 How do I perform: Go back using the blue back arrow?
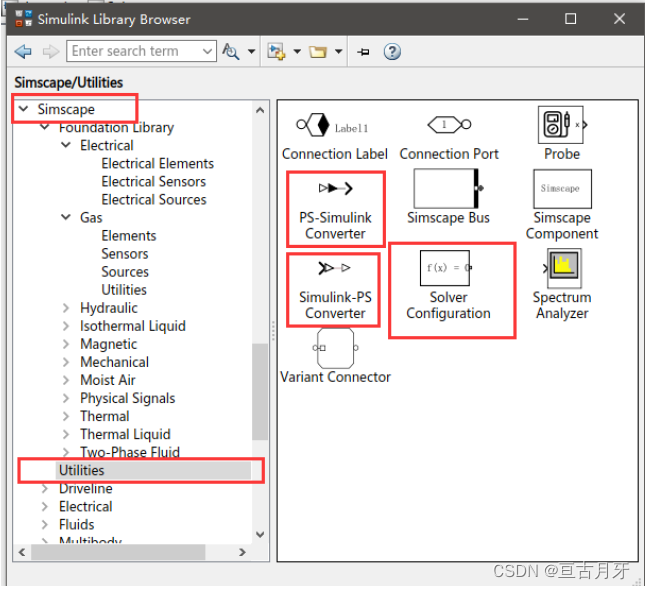23,51
